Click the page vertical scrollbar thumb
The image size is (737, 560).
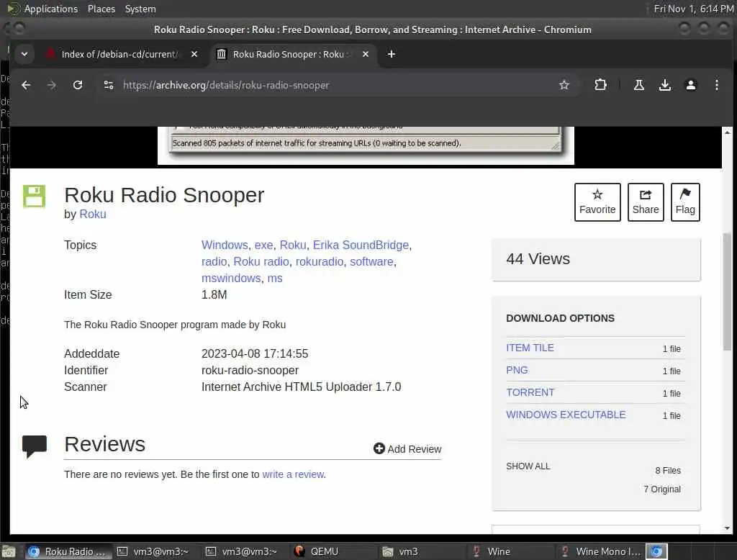[727, 292]
